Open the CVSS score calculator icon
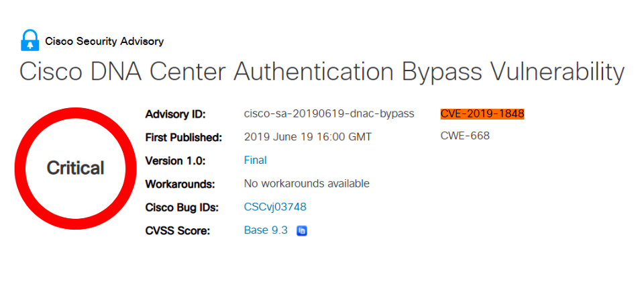The height and width of the screenshot is (282, 644). [x=302, y=231]
